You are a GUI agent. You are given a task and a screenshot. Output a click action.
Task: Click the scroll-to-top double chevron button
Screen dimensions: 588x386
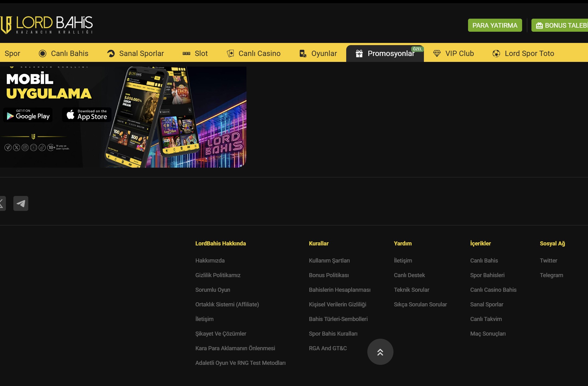(x=380, y=352)
